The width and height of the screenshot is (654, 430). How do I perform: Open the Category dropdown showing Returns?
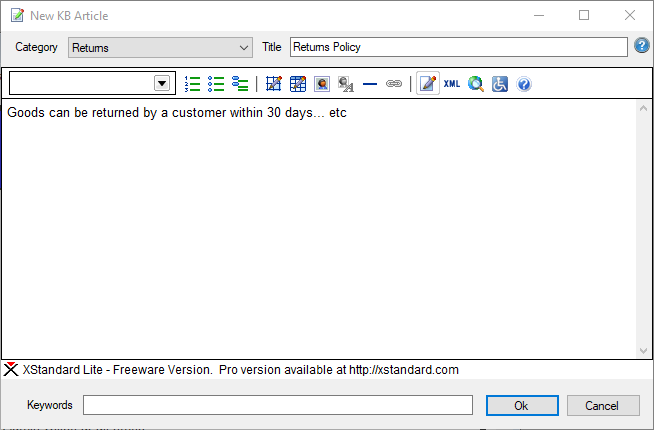pos(160,47)
